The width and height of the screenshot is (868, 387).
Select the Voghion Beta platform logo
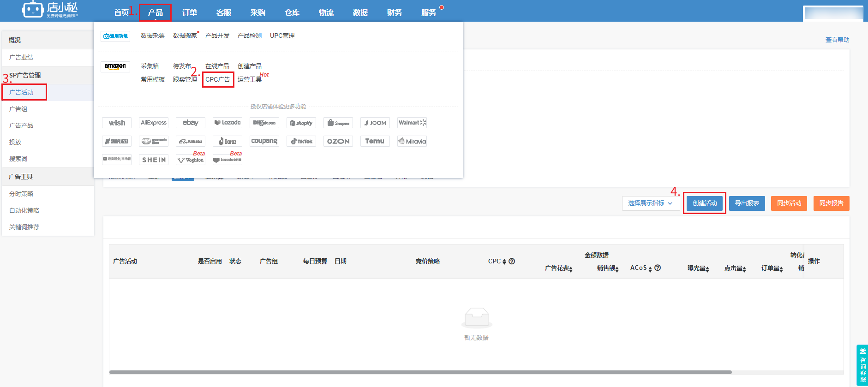pos(191,160)
